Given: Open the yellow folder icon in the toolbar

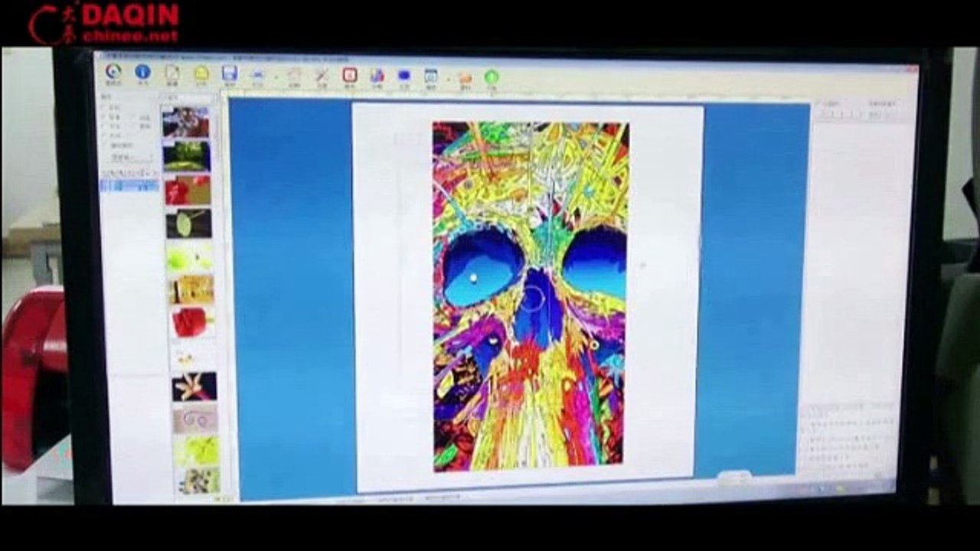Looking at the screenshot, I should pos(201,73).
